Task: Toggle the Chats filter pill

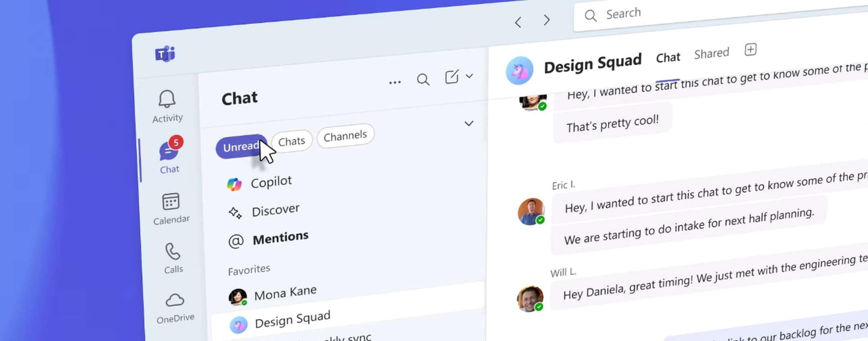Action: 292,141
